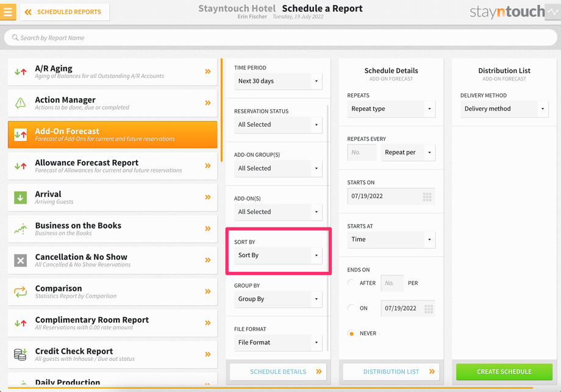The height and width of the screenshot is (392, 561).
Task: Open the Reservation Status dropdown
Action: click(278, 125)
